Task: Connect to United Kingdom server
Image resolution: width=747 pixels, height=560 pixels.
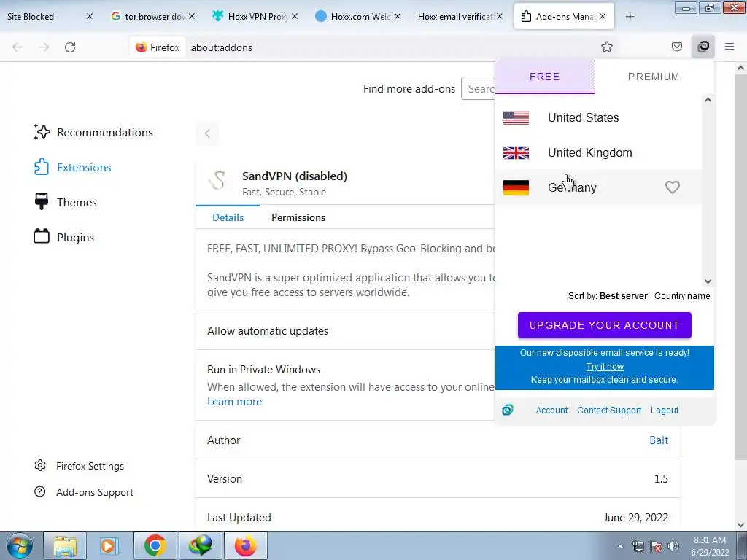Action: pyautogui.click(x=598, y=152)
